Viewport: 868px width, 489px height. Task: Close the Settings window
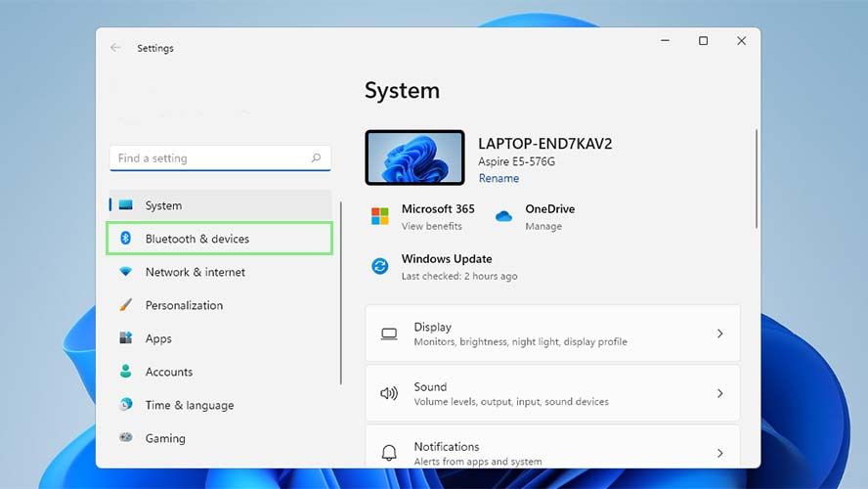741,40
